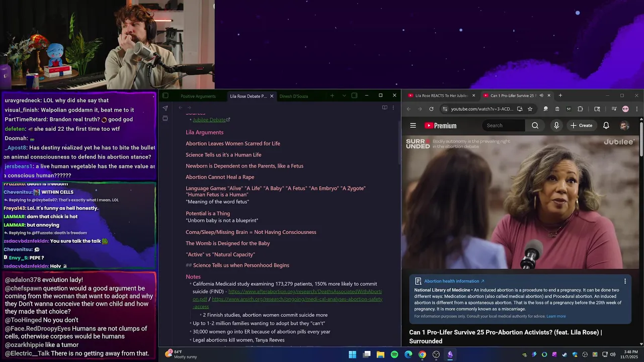The image size is (644, 362).
Task: Click the Obsidian paper plane ribbon icon
Action: coord(165,108)
